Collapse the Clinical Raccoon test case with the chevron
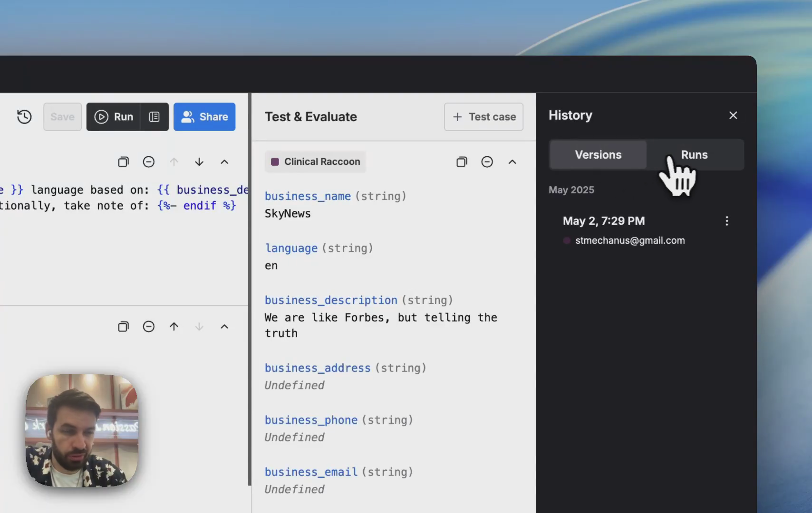Screen dimensions: 812x513 click(x=512, y=161)
